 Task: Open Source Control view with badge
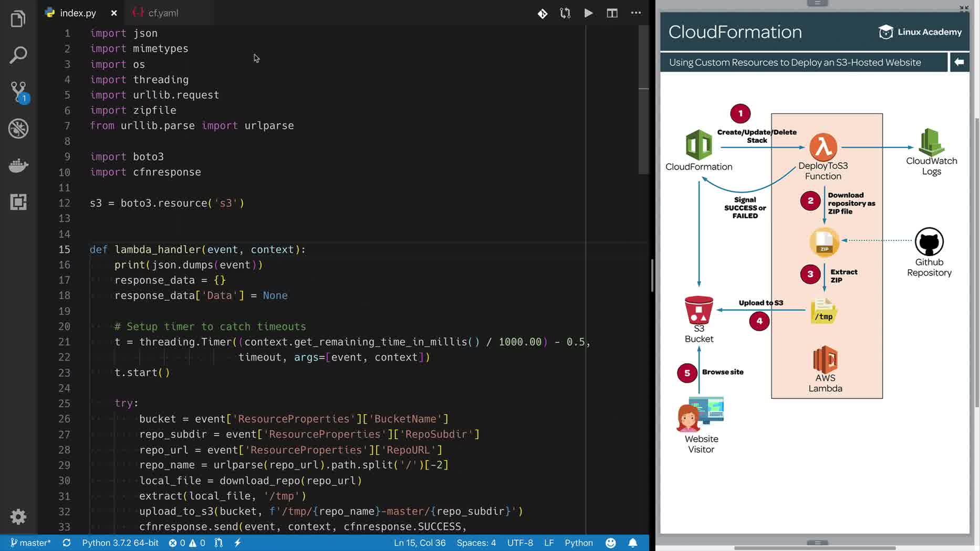18,91
